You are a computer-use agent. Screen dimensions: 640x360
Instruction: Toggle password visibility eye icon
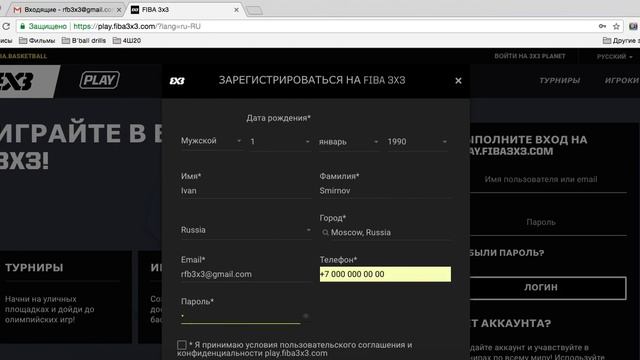click(x=305, y=316)
